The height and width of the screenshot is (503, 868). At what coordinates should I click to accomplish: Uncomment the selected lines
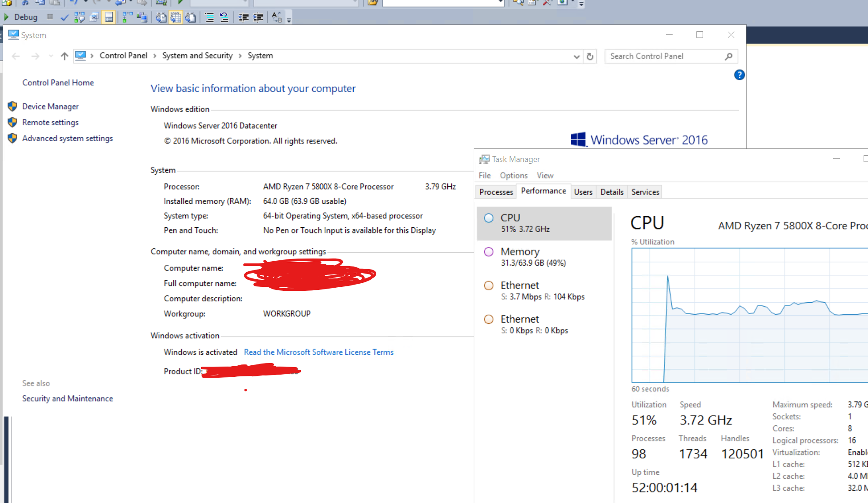point(224,17)
